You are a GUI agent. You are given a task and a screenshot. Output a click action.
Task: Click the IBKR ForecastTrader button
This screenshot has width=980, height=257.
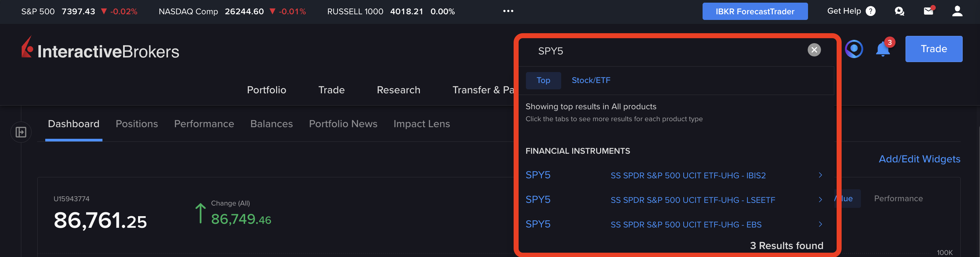point(755,11)
